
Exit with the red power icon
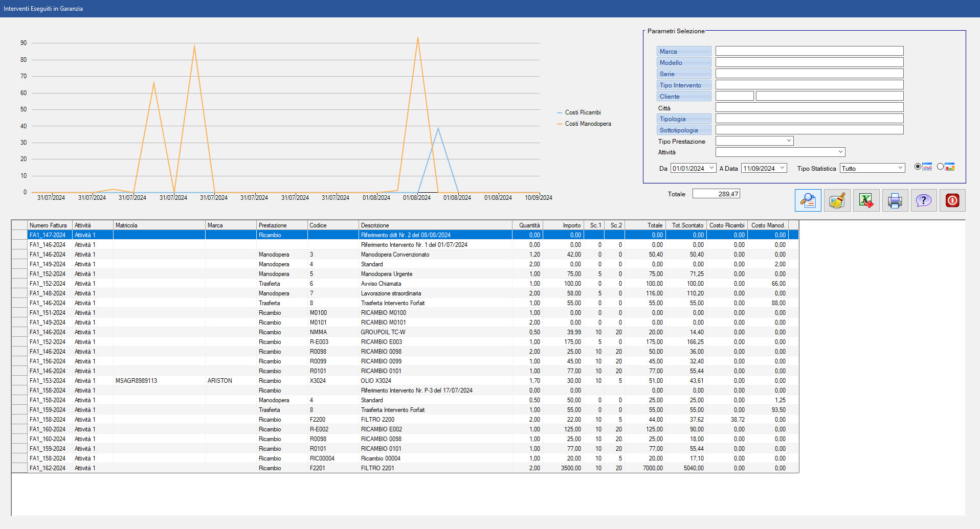pyautogui.click(x=952, y=200)
